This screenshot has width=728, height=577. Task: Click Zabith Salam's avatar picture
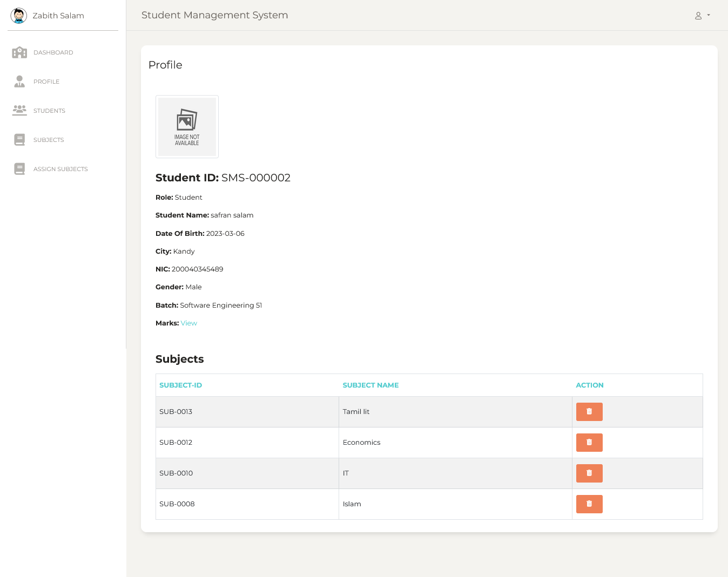tap(19, 16)
